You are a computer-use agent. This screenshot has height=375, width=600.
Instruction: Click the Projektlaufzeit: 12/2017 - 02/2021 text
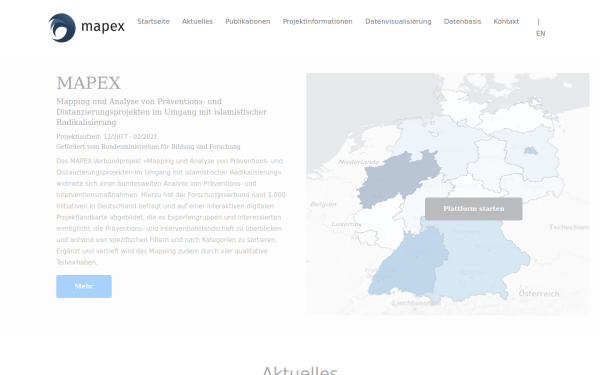click(x=107, y=137)
